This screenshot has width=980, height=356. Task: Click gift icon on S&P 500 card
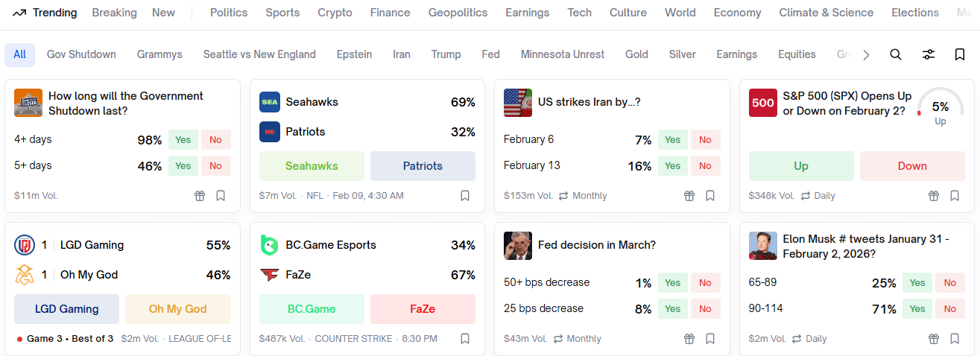(x=934, y=196)
